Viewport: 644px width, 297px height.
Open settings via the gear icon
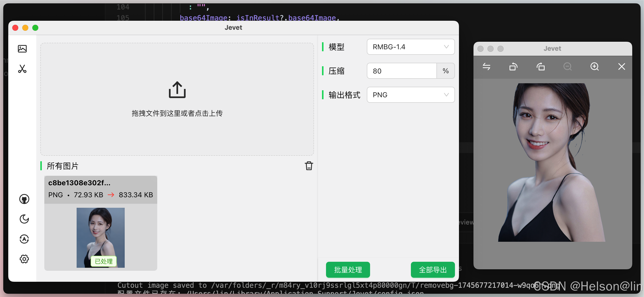point(24,259)
